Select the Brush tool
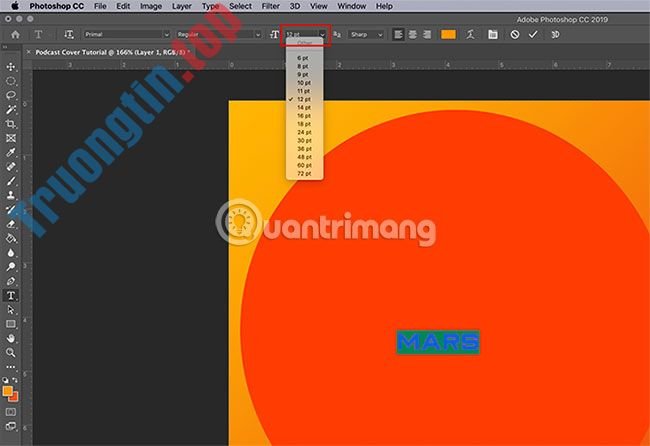The width and height of the screenshot is (650, 446). click(11, 181)
